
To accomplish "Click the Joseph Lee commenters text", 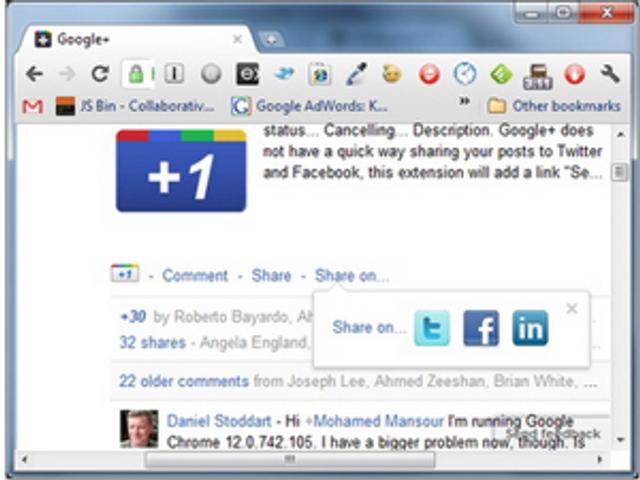I will [x=327, y=381].
